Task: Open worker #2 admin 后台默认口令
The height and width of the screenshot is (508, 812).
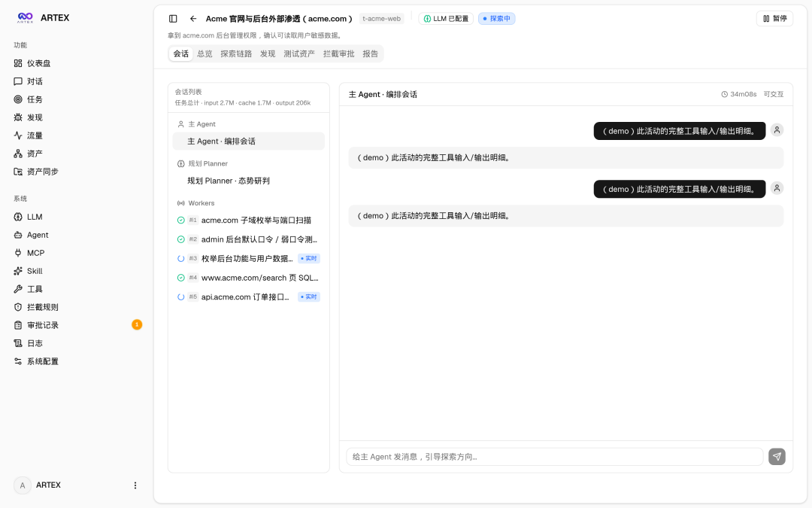Action: 249,239
